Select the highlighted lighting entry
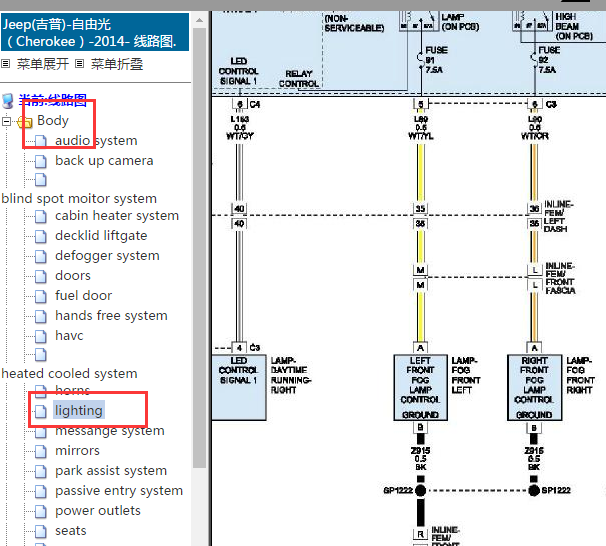 pos(79,410)
